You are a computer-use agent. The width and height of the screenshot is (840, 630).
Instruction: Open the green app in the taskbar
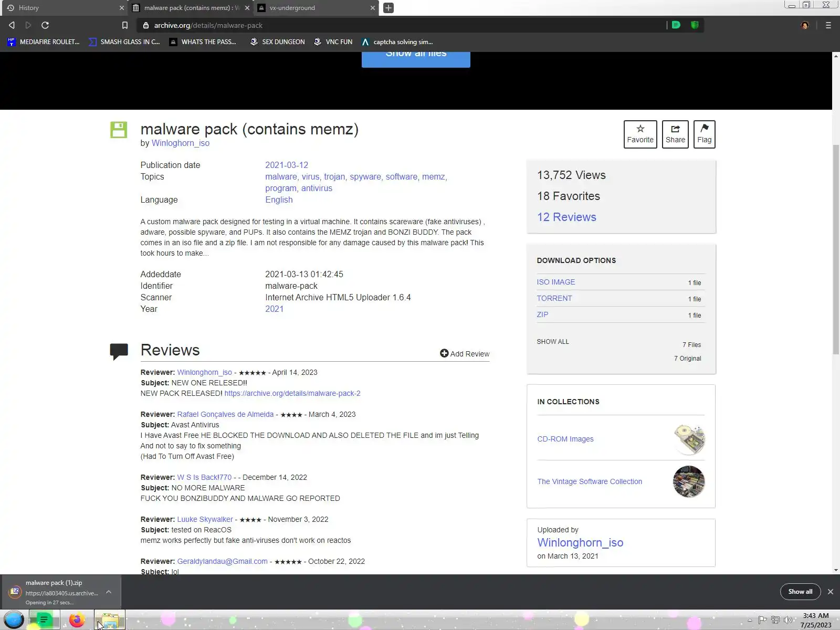44,620
